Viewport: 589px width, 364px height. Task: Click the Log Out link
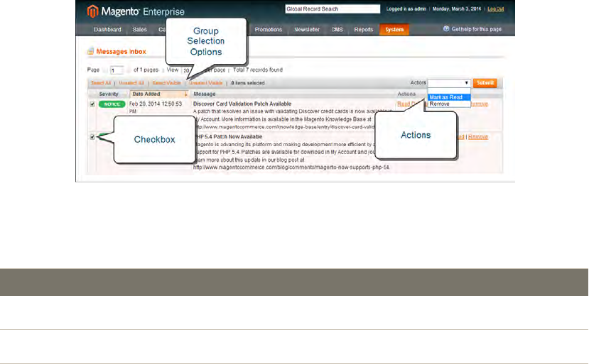coord(495,9)
